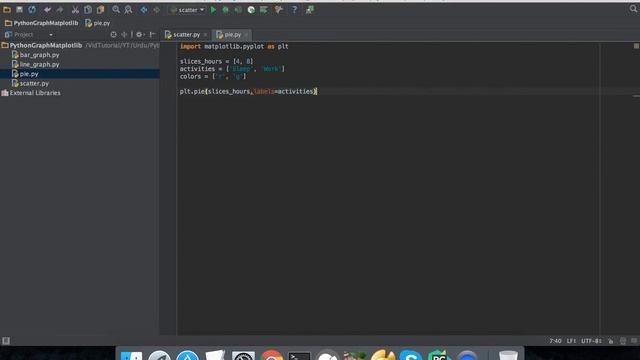The height and width of the screenshot is (360, 640).
Task: Open Help with the question mark icon
Action: click(x=294, y=10)
